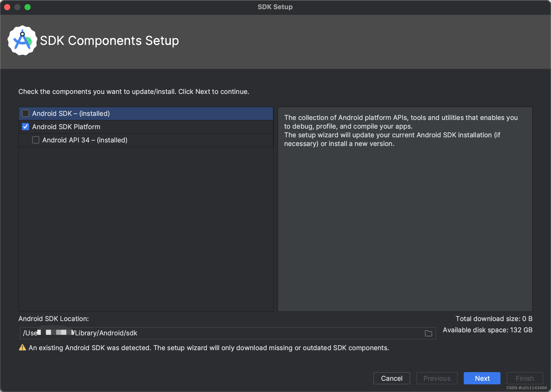Click the Finish button
The height and width of the screenshot is (392, 551).
(524, 378)
